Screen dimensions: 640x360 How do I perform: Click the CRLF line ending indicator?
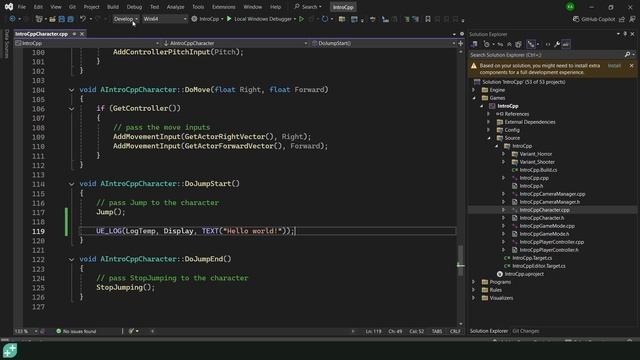point(455,331)
